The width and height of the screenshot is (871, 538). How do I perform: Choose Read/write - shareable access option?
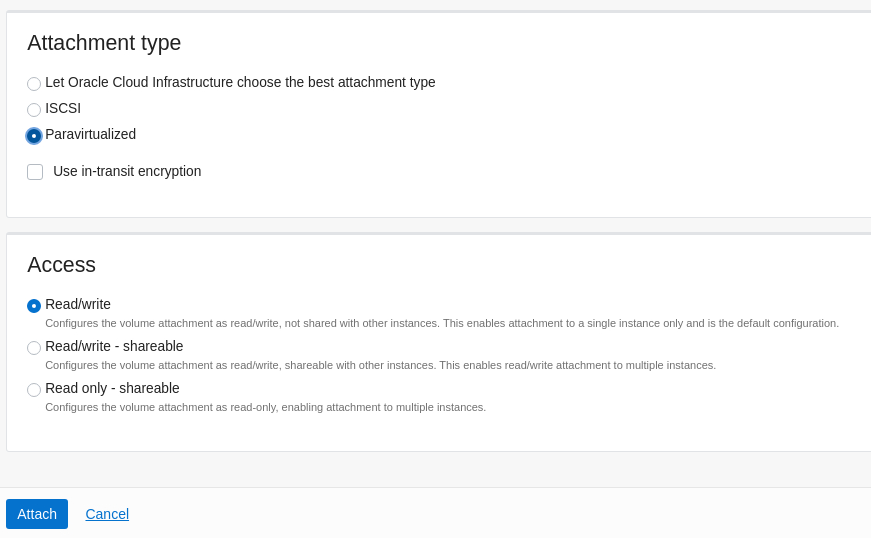click(x=34, y=348)
